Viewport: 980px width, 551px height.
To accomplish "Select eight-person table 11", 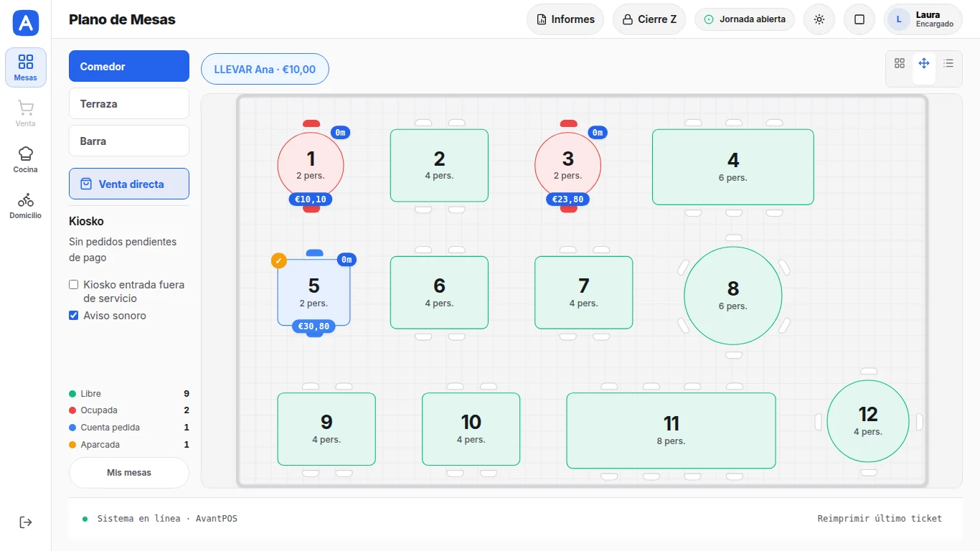I will (x=671, y=430).
